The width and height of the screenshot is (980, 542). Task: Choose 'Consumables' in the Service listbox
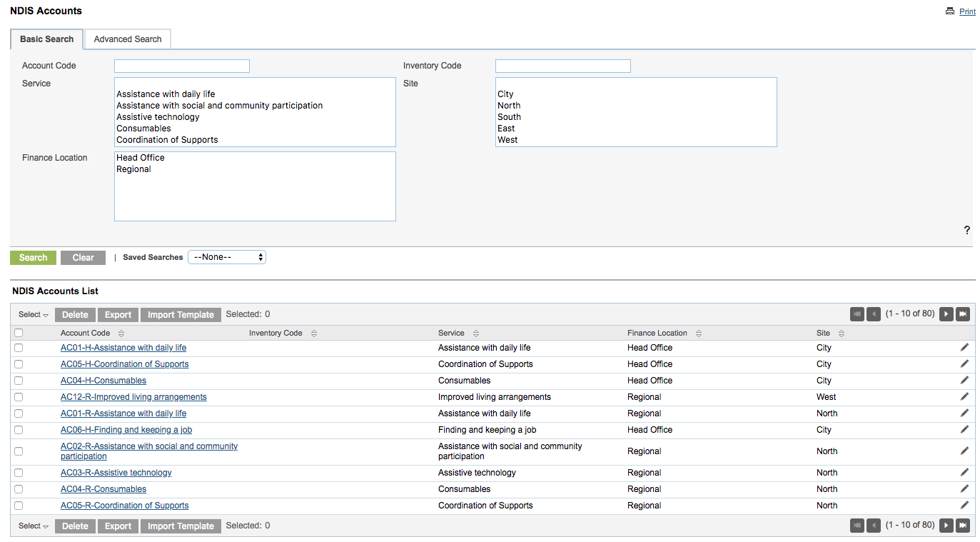(143, 129)
